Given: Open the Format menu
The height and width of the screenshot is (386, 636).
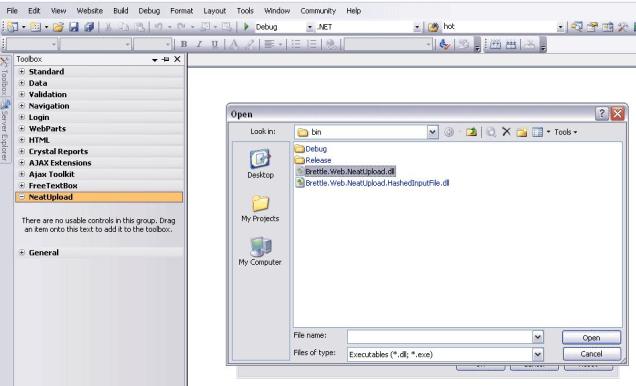Looking at the screenshot, I should [181, 11].
